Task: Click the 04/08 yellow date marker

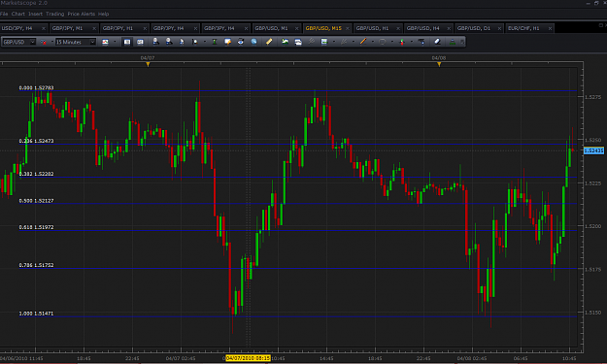Action: tap(439, 64)
